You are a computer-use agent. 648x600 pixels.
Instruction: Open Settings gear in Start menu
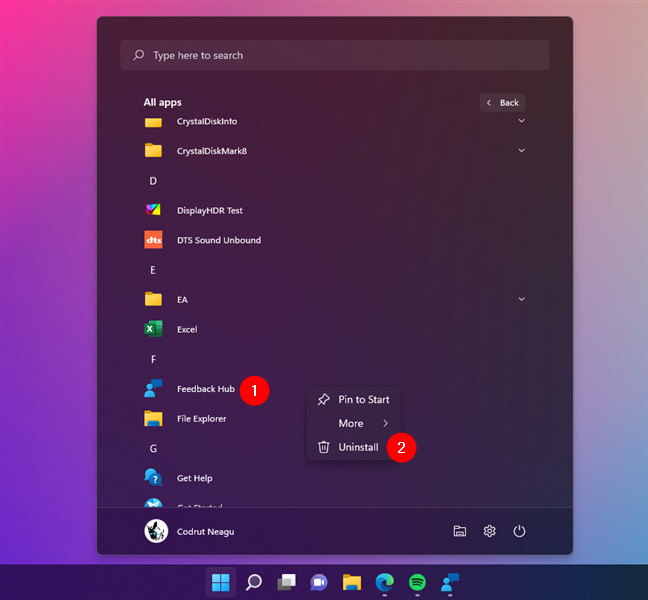[489, 531]
